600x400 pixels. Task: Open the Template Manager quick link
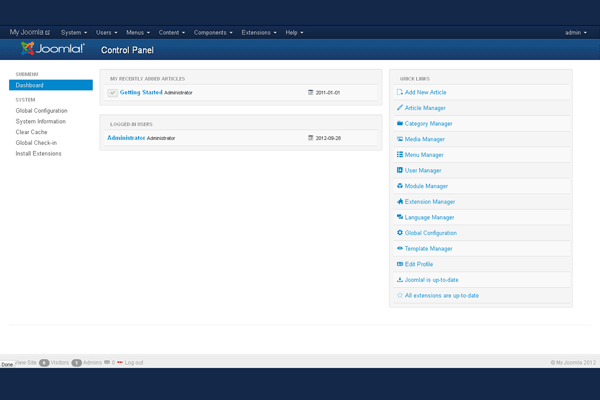pos(429,248)
